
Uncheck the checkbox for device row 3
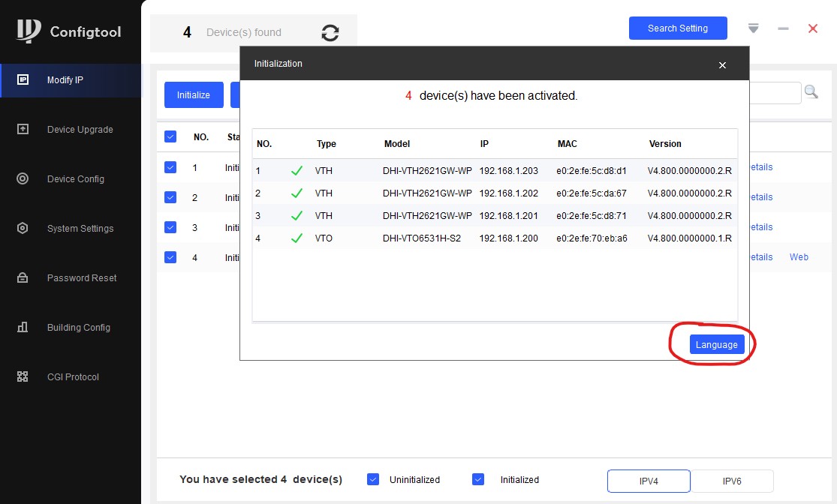click(170, 227)
